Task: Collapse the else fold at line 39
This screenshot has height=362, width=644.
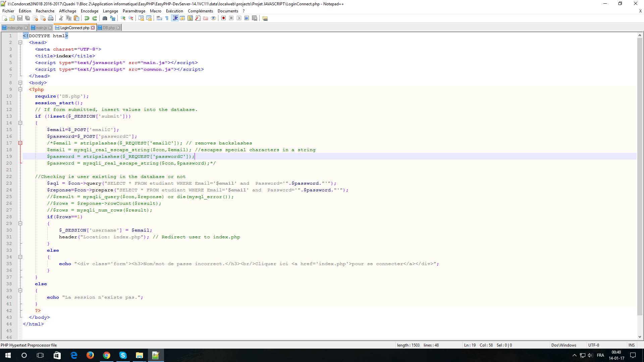Action: 20,291
